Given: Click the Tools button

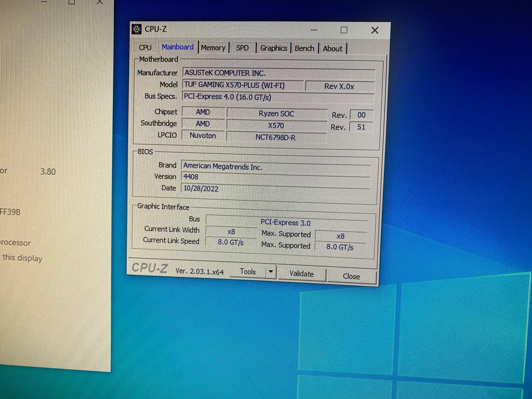Looking at the screenshot, I should 248,272.
